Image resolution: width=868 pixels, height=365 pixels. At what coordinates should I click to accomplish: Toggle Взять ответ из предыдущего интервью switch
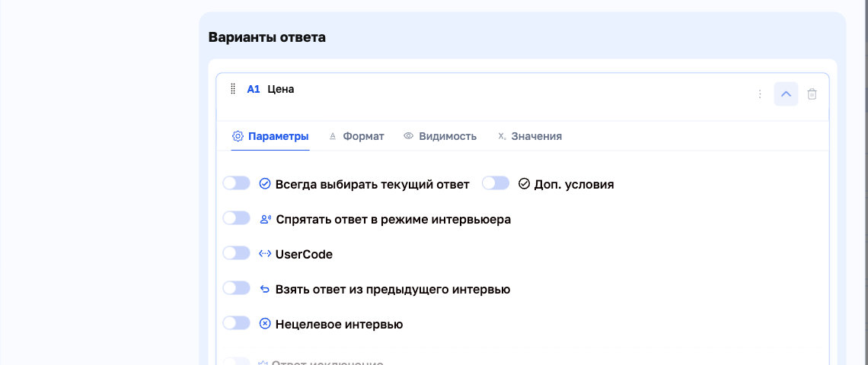click(x=236, y=288)
